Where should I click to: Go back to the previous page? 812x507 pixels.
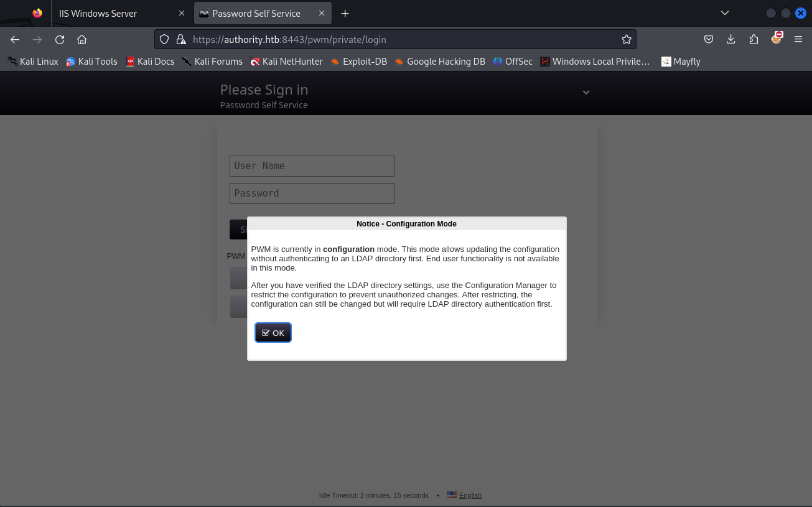click(15, 39)
